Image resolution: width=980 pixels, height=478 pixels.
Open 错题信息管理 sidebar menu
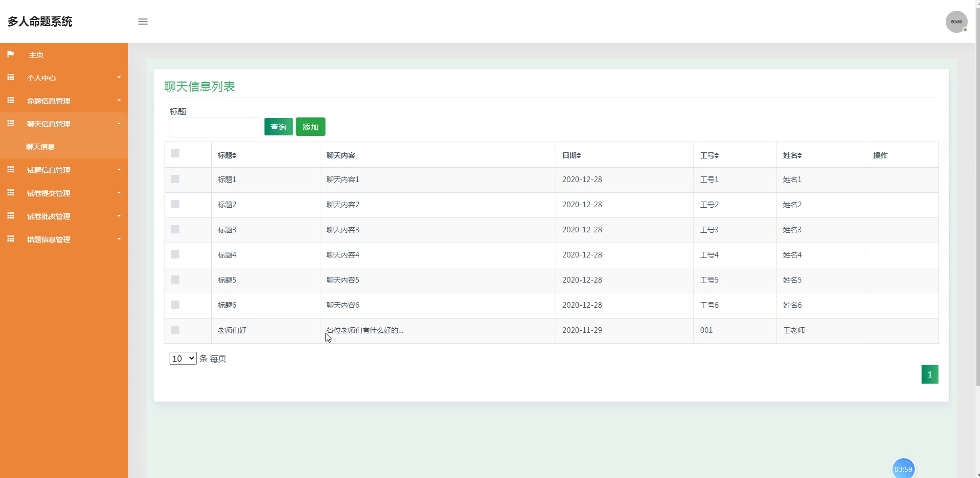49,240
